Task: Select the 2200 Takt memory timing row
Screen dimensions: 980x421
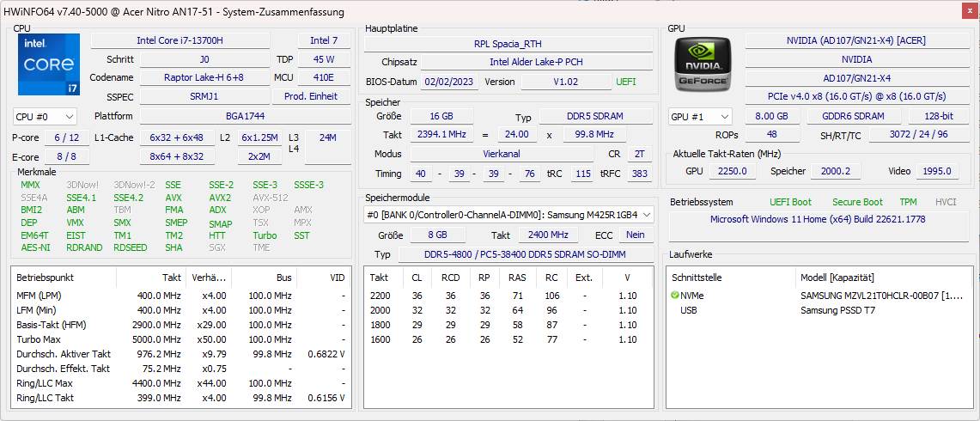Action: [x=507, y=296]
